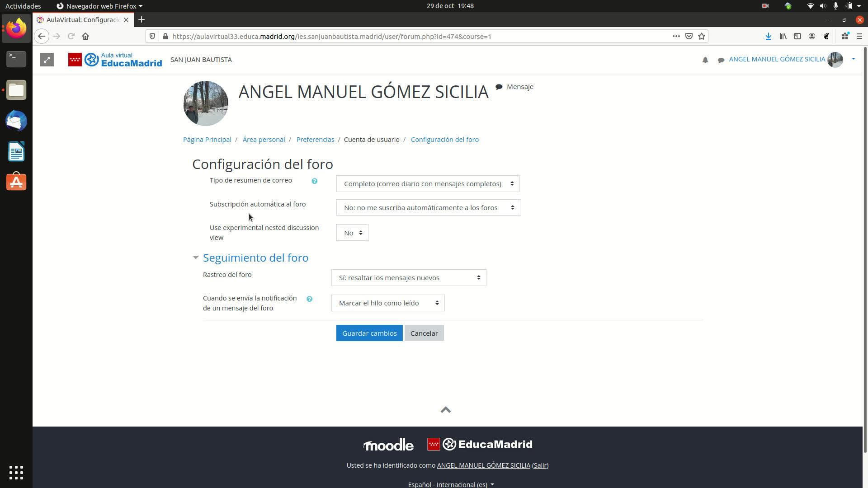Click the Firefox home button
The height and width of the screenshot is (488, 868).
click(x=85, y=36)
